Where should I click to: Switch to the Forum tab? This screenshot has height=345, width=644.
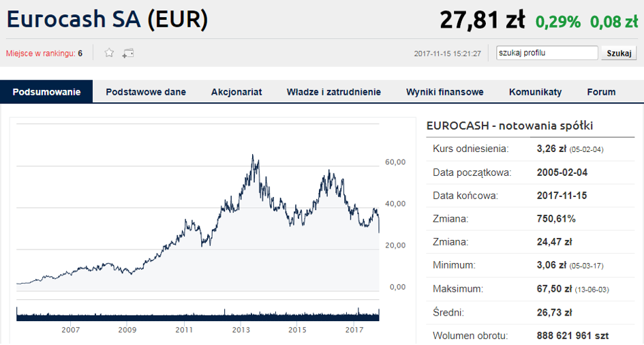point(601,92)
